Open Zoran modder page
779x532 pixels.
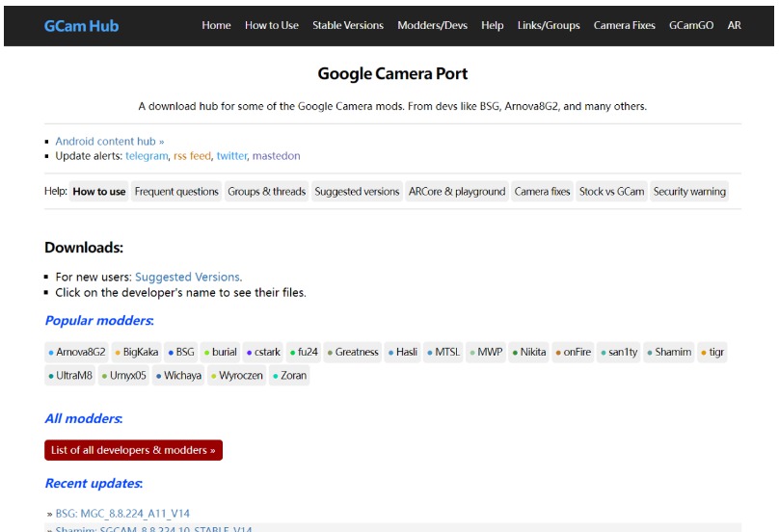[x=289, y=376]
